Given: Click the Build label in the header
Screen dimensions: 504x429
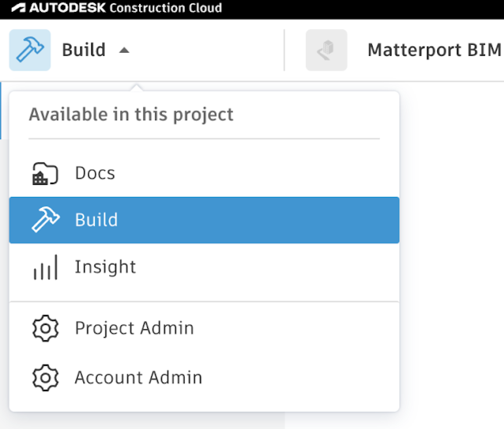Looking at the screenshot, I should click(84, 50).
